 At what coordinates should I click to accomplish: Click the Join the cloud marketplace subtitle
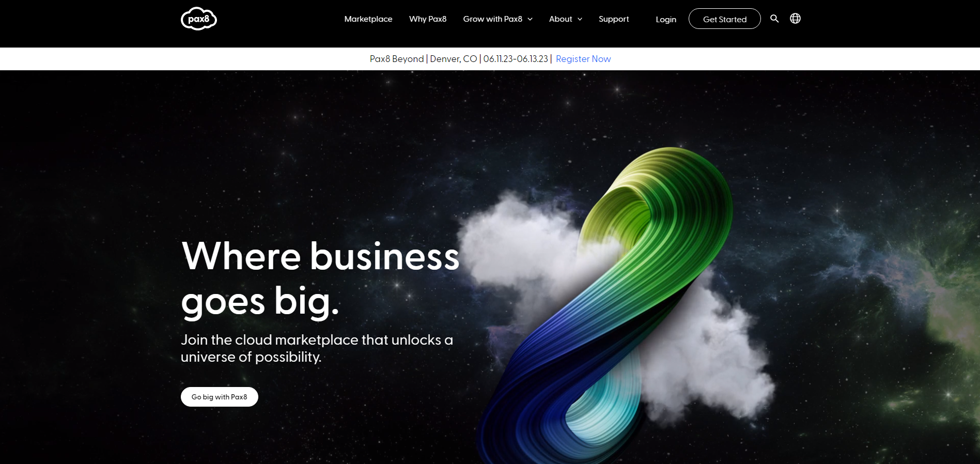pos(317,348)
